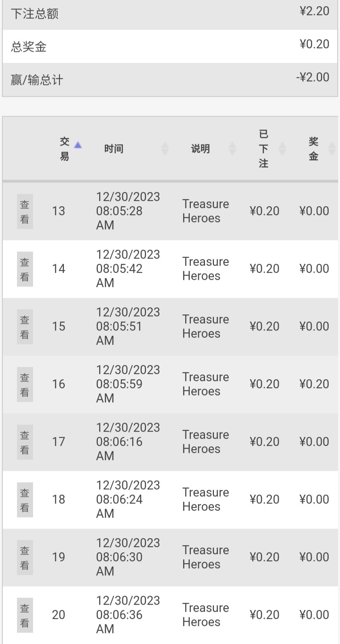Image resolution: width=340 pixels, height=644 pixels.
Task: Click the 赢/输总计 summary row
Action: click(x=170, y=79)
